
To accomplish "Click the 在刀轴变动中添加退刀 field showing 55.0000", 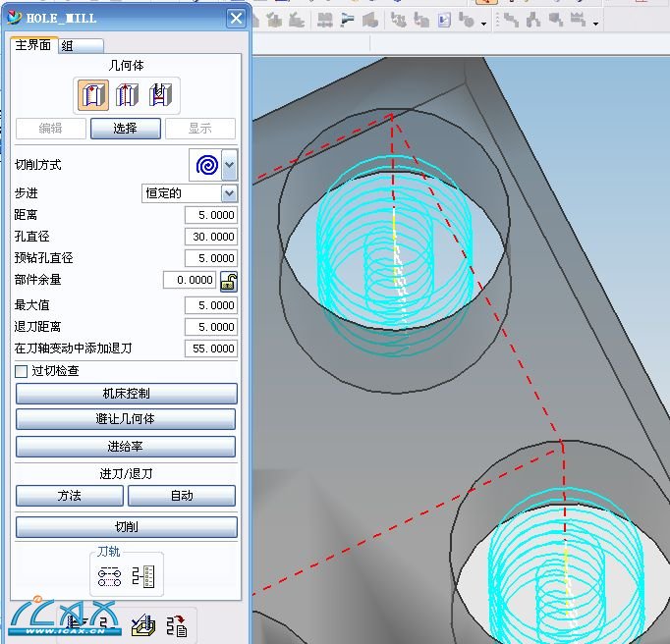I will click(210, 349).
